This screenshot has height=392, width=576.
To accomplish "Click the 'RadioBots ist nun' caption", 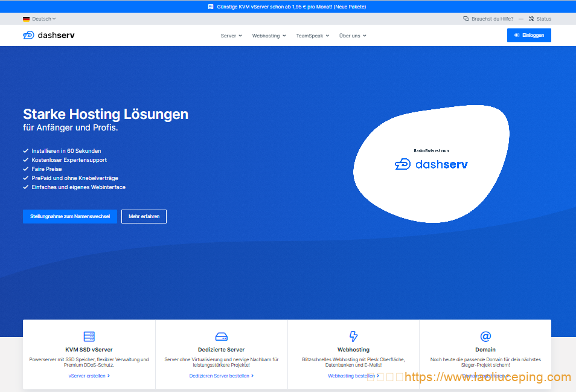I will (431, 150).
